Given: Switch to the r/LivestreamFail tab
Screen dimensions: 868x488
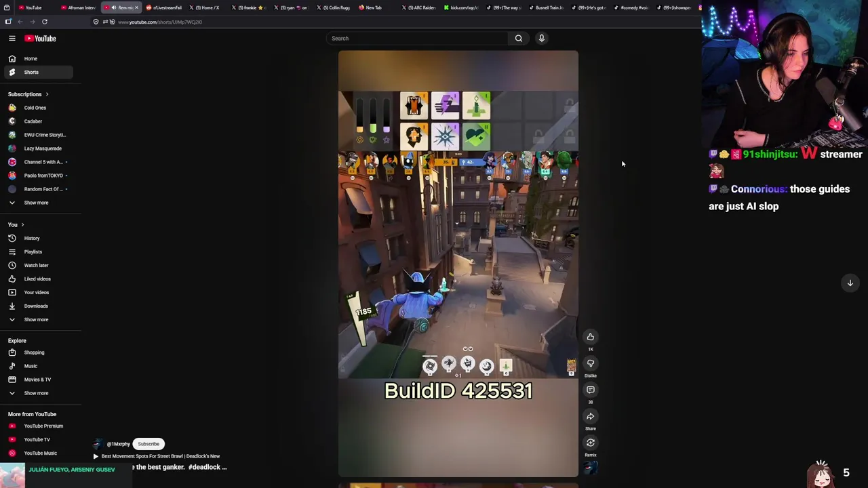Looking at the screenshot, I should [163, 7].
